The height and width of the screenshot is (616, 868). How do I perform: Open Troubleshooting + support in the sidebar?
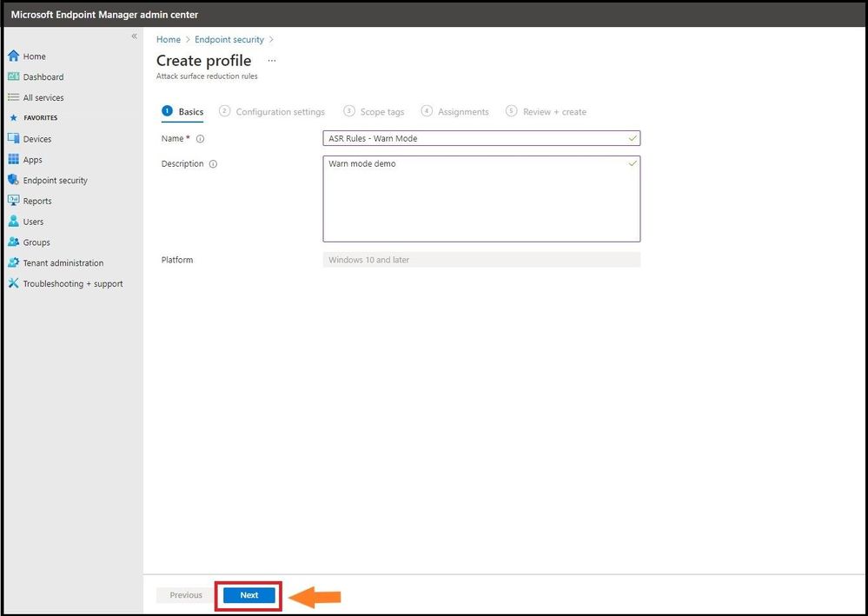click(x=73, y=284)
